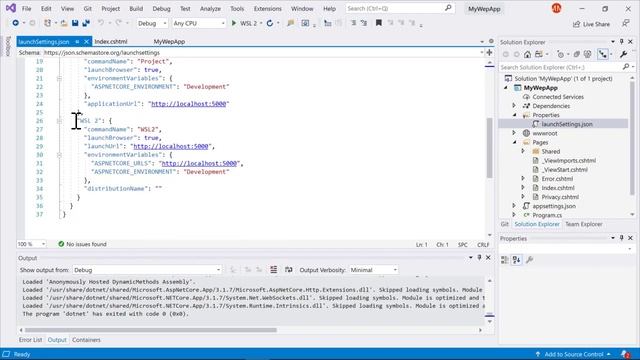Image resolution: width=640 pixels, height=360 pixels.
Task: Open the 100 % zoom dropdown
Action: pyautogui.click(x=31, y=244)
